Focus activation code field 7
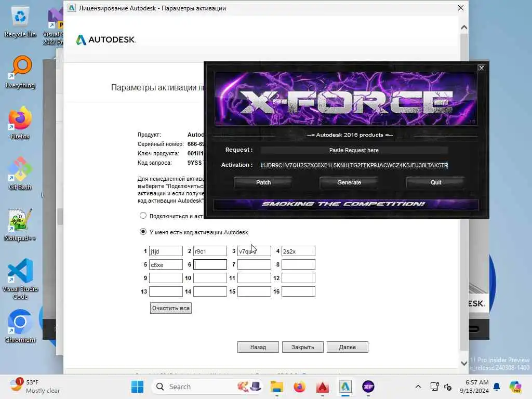The image size is (532, 399). tap(254, 264)
